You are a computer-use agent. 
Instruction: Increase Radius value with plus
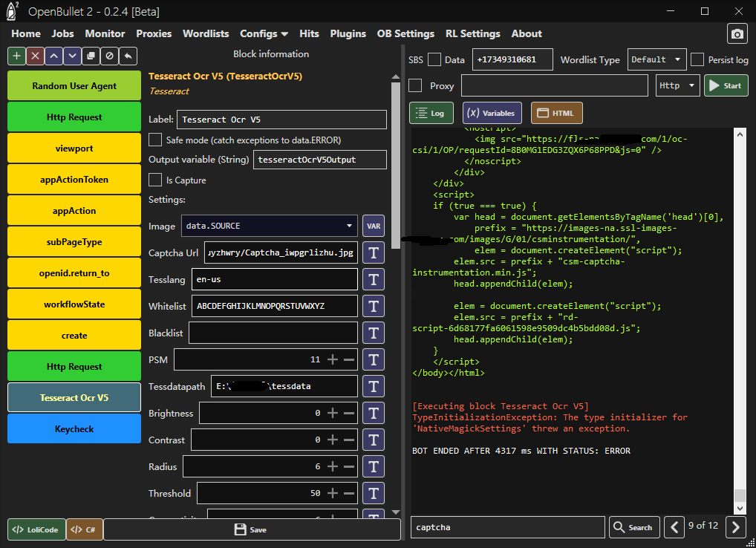[332, 466]
